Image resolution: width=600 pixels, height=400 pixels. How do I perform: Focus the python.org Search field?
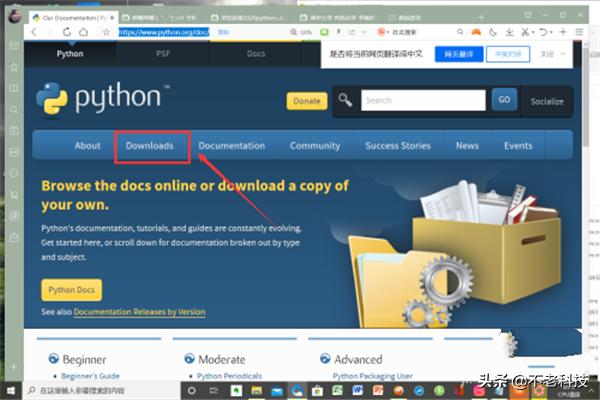[x=423, y=100]
